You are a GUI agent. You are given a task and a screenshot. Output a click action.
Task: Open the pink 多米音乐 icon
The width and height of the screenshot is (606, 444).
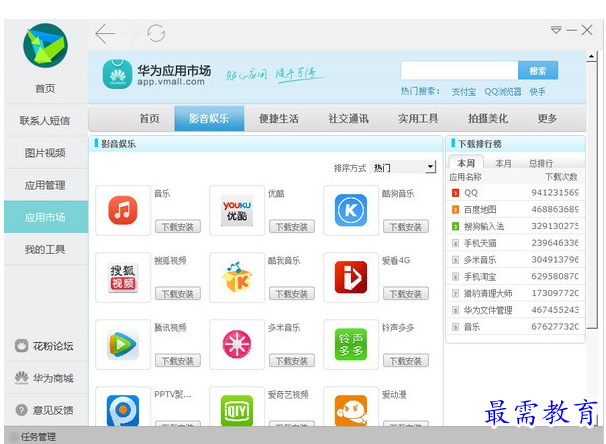click(237, 344)
